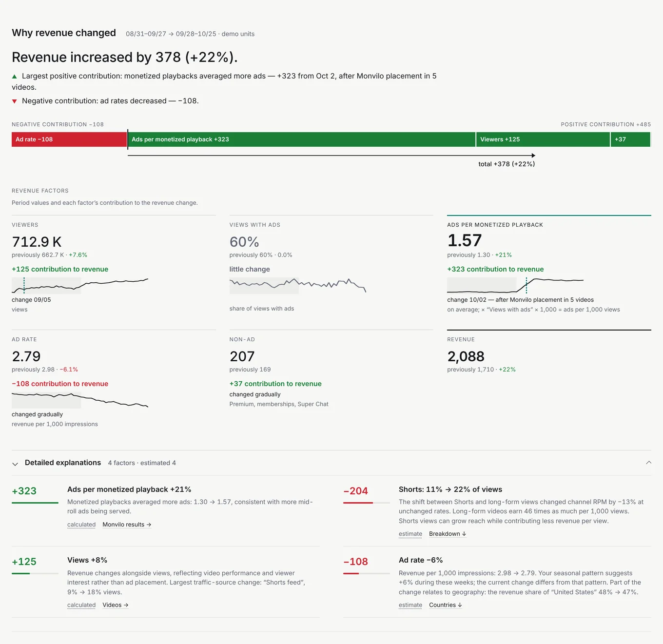Click the Viewers value '712.9 K'
Screen dimensions: 663x644
point(37,242)
